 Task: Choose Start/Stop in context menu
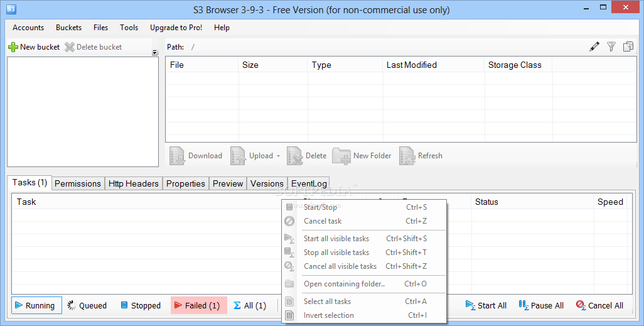pos(364,207)
